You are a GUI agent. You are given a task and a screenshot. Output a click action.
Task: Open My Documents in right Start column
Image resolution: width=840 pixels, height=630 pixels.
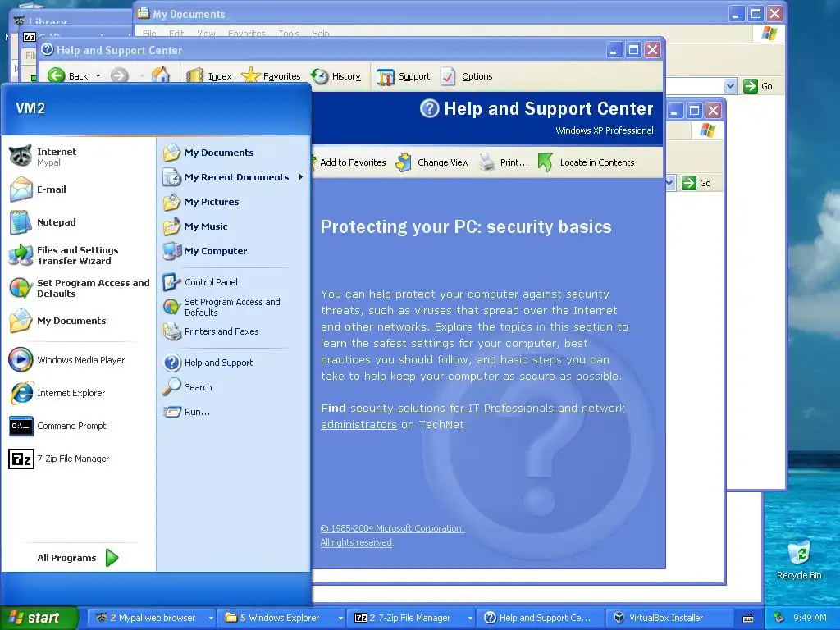[x=234, y=153]
